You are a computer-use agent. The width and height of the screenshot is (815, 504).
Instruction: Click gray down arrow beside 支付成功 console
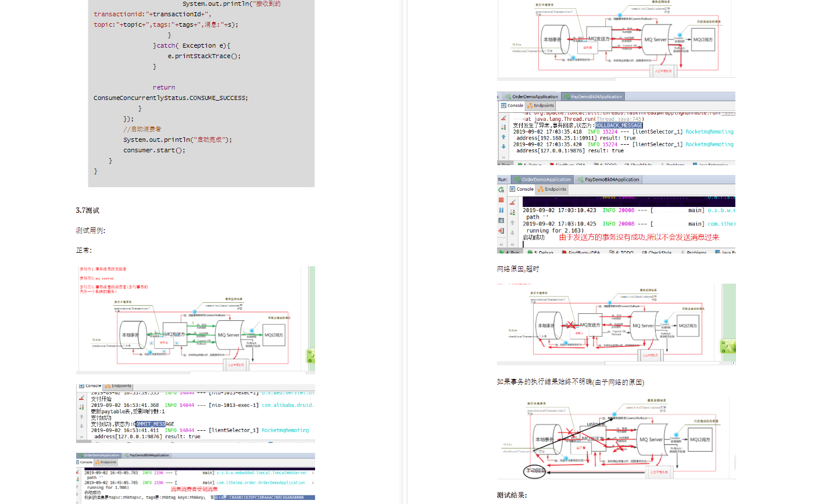81,426
